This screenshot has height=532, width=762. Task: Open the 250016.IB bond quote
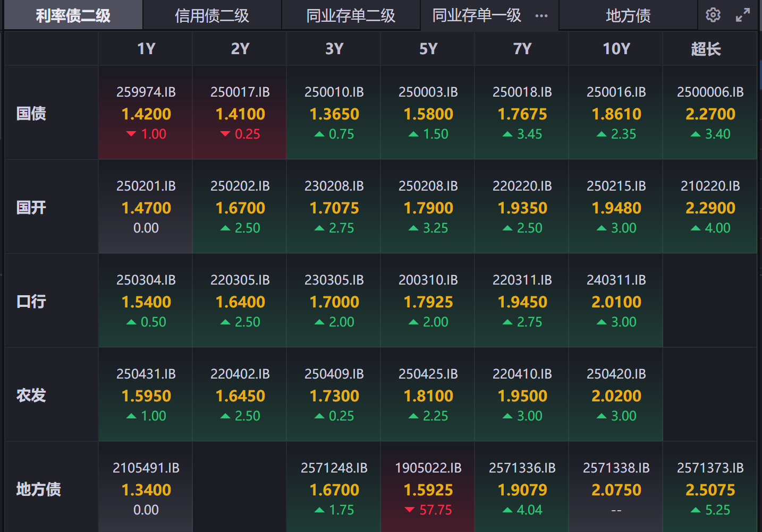click(x=616, y=113)
